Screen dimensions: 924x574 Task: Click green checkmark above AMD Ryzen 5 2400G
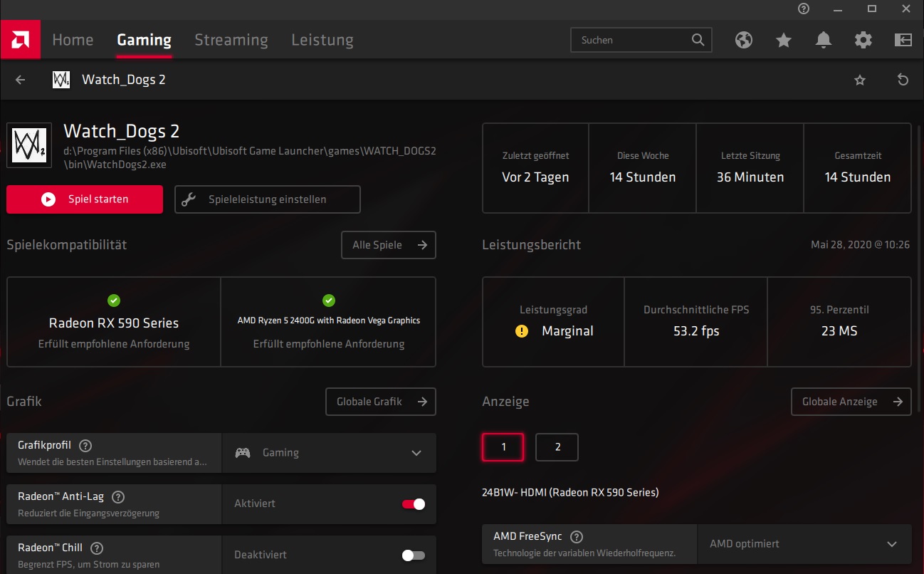[328, 301]
